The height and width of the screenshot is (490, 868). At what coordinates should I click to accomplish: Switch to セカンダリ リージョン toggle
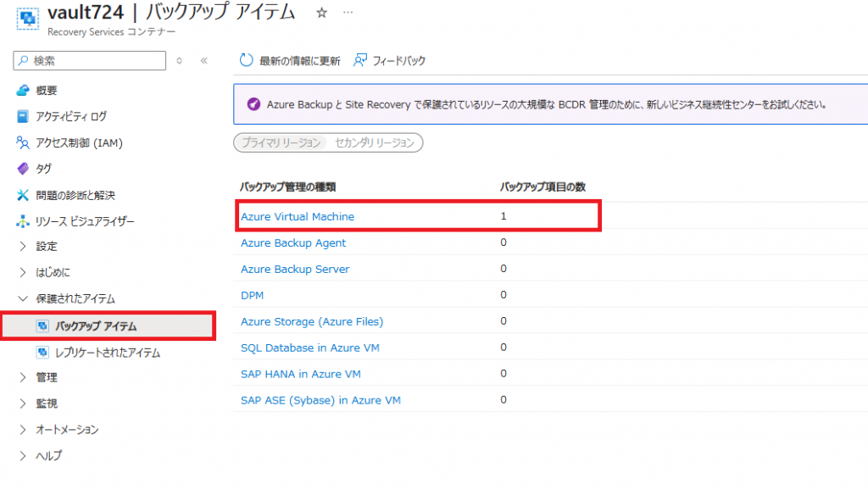[375, 143]
